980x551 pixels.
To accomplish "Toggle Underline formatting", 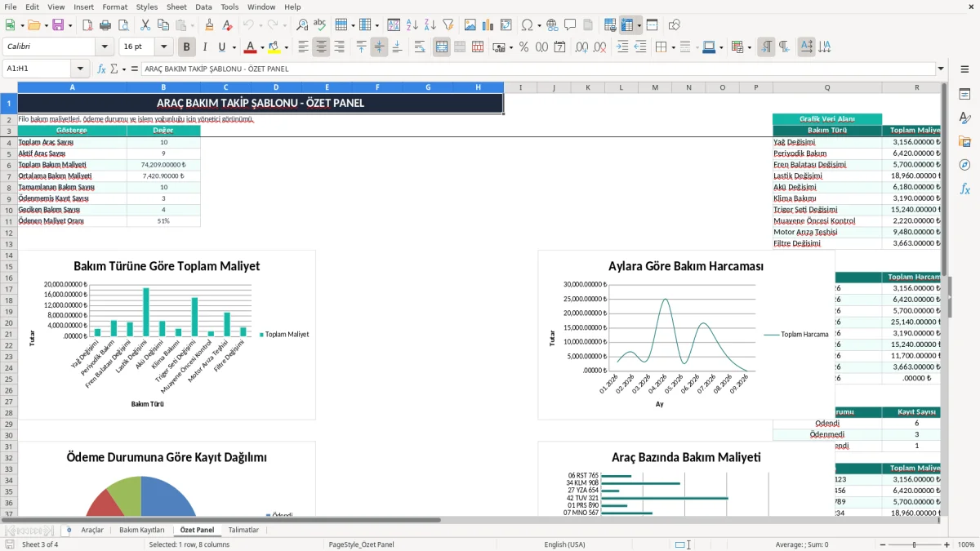I will tap(221, 47).
